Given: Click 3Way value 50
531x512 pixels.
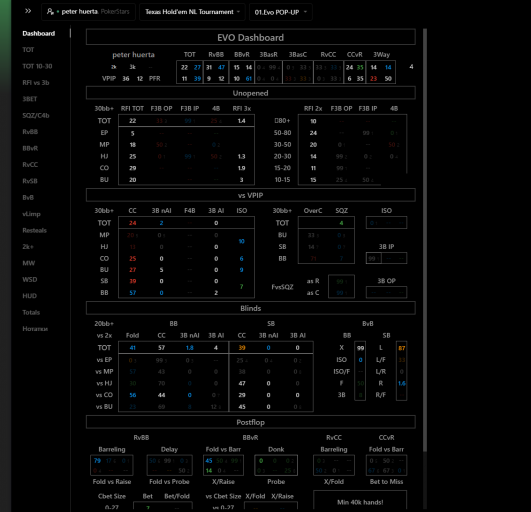Looking at the screenshot, I should (x=388, y=79).
